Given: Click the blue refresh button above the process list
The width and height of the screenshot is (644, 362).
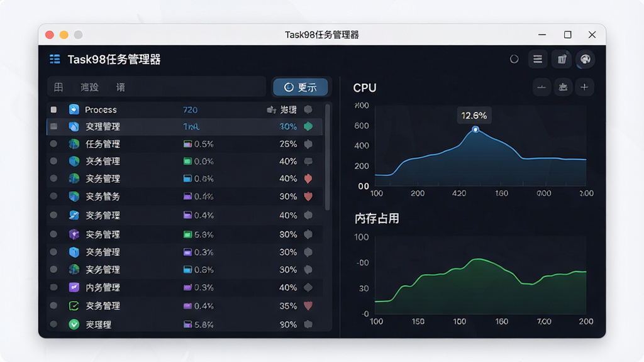Looking at the screenshot, I should [301, 87].
